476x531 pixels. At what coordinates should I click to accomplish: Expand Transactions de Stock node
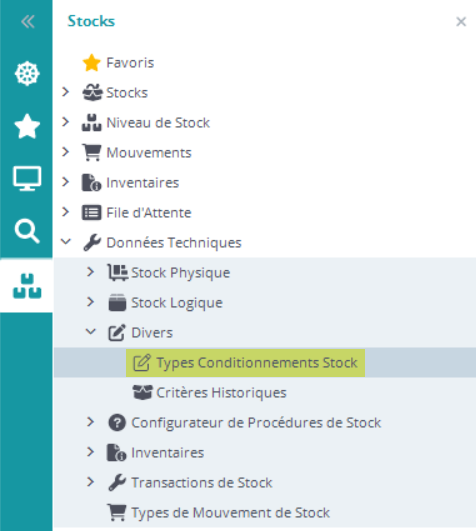point(90,482)
